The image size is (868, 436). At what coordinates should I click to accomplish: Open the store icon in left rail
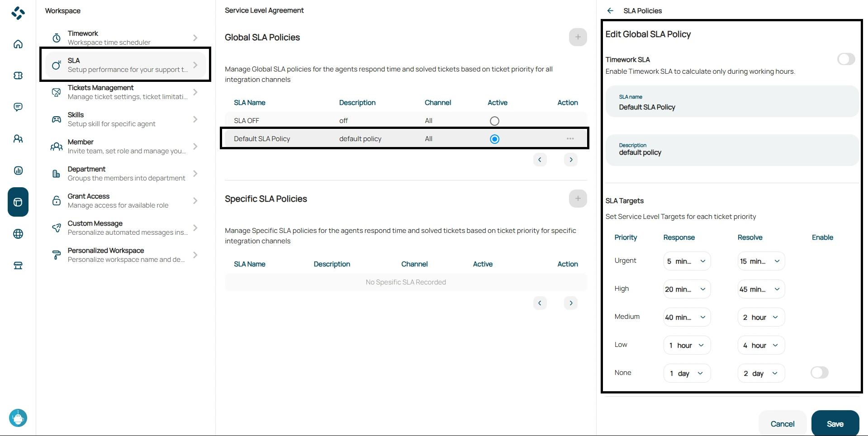18,265
